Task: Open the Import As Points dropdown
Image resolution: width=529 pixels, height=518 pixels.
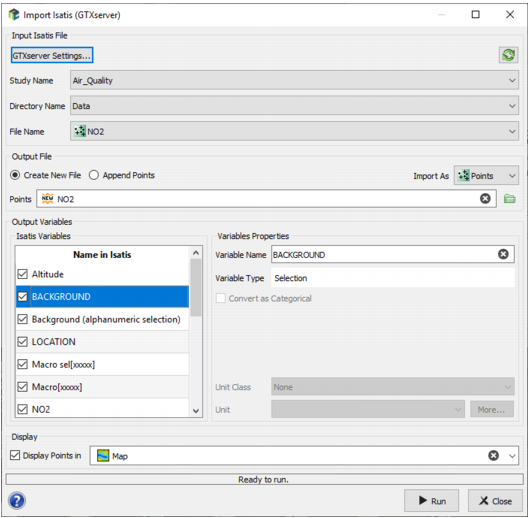Action: coord(486,175)
